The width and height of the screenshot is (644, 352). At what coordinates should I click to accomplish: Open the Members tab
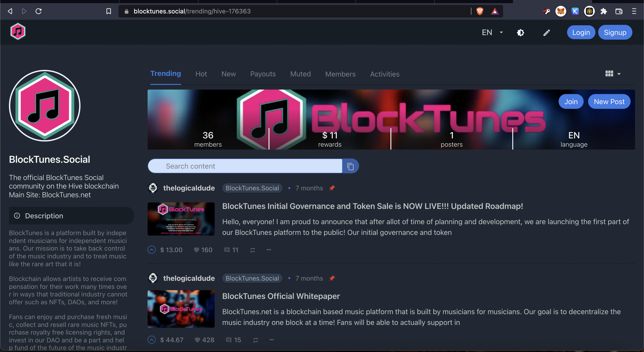(340, 74)
